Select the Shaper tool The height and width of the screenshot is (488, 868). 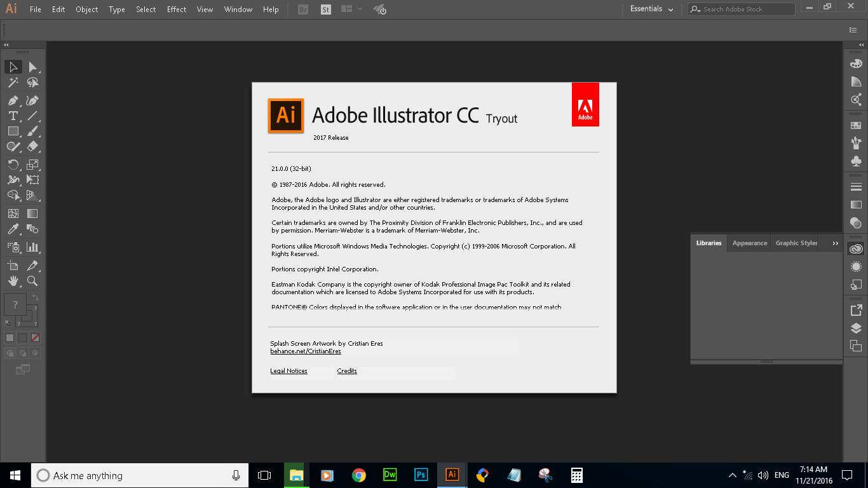pyautogui.click(x=13, y=146)
